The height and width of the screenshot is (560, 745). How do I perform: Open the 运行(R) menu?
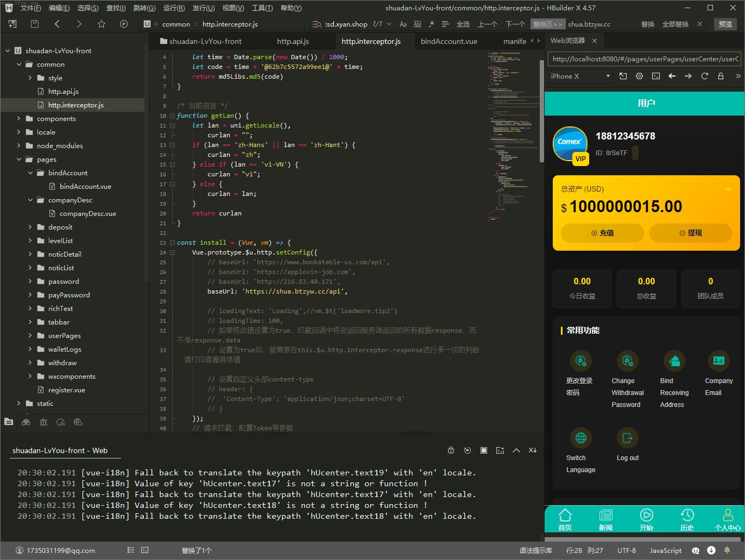[173, 8]
